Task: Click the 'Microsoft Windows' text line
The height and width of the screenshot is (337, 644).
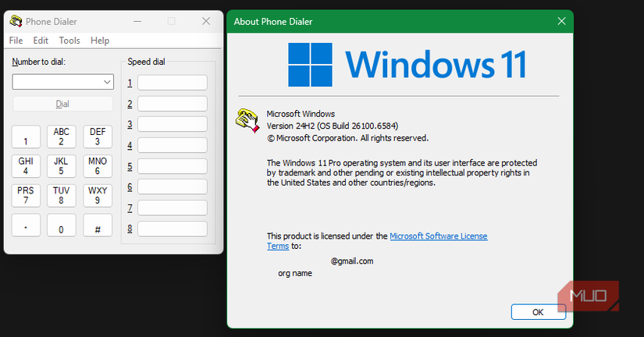Action: point(301,114)
